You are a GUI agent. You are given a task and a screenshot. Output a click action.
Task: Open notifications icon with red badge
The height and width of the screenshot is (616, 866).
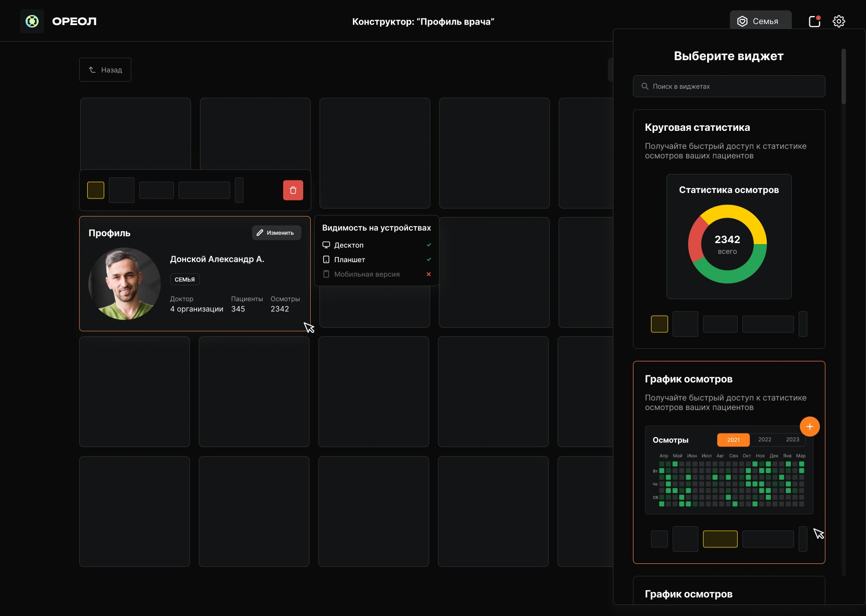[x=813, y=22]
